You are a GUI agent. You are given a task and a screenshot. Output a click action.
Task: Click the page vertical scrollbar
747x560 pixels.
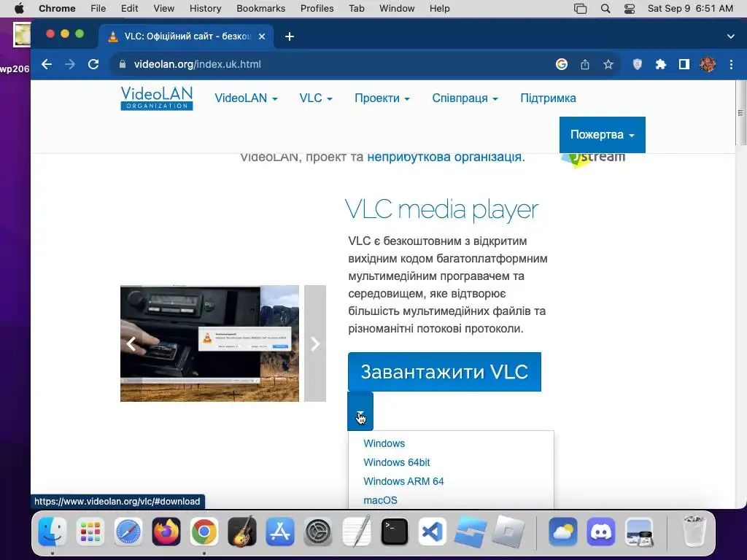coord(740,113)
